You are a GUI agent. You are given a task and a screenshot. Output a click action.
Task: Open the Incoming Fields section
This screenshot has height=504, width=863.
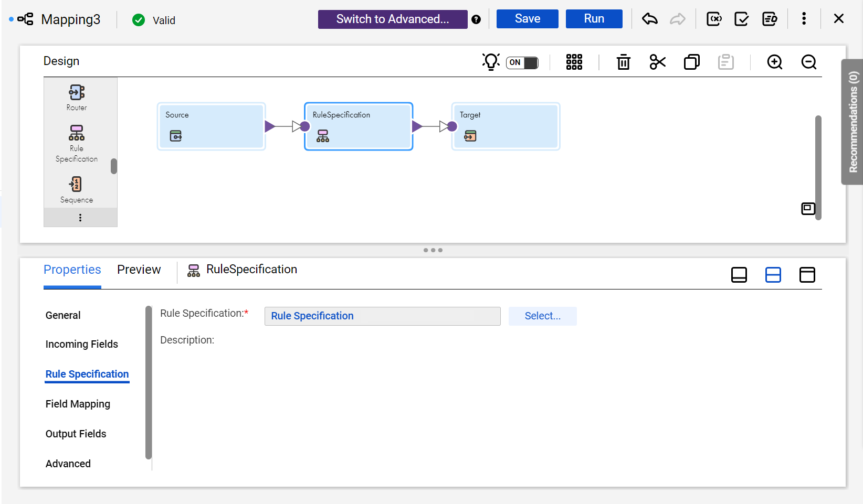point(82,344)
